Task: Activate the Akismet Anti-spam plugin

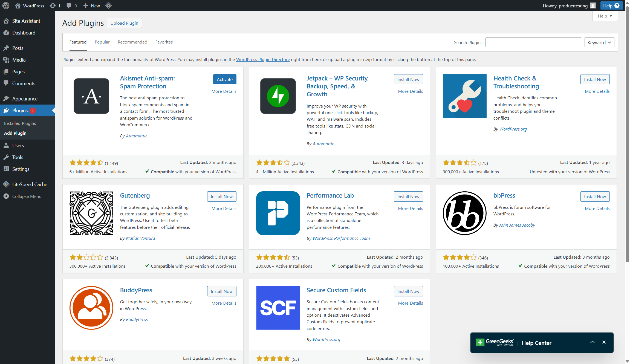Action: point(224,79)
